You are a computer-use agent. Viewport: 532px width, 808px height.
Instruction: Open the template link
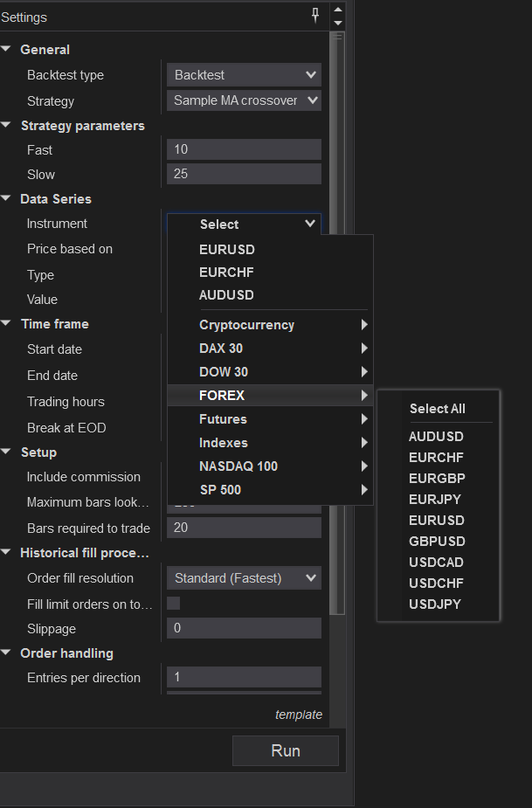(298, 715)
